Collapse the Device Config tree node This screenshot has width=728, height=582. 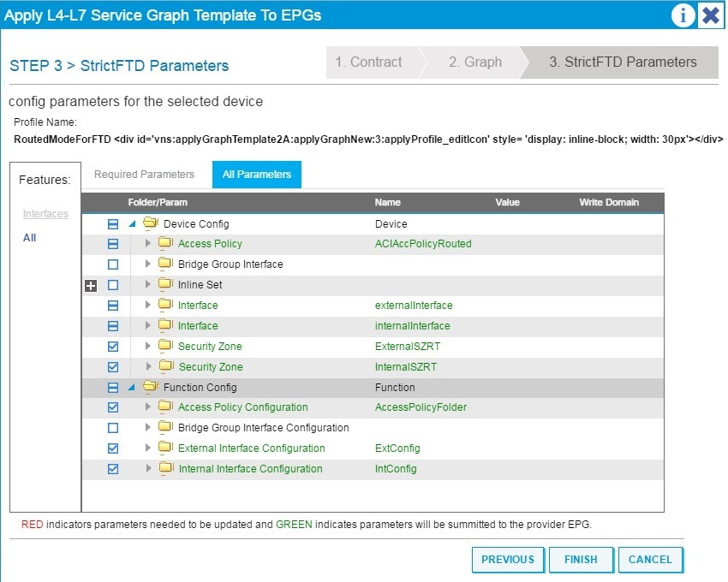pyautogui.click(x=132, y=223)
